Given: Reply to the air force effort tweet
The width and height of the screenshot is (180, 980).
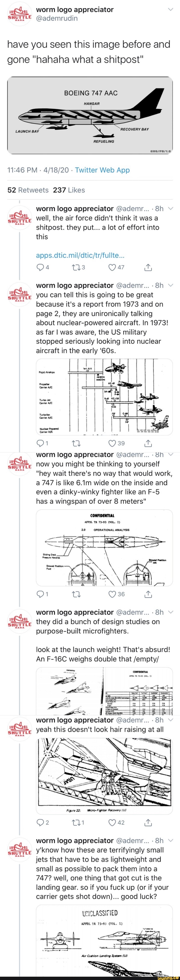Looking at the screenshot, I should pyautogui.click(x=42, y=267).
